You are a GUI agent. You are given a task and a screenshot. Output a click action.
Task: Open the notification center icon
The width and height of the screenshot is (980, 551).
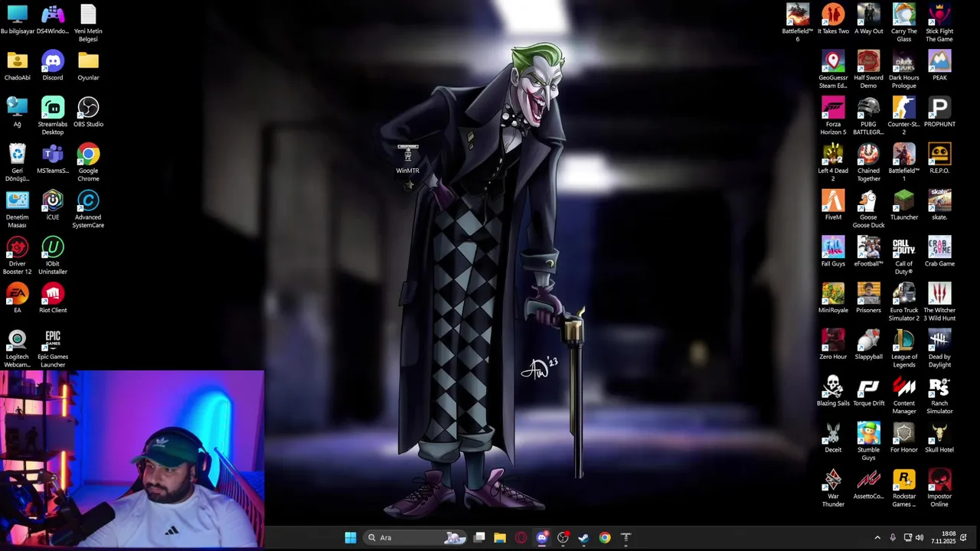[x=964, y=537]
